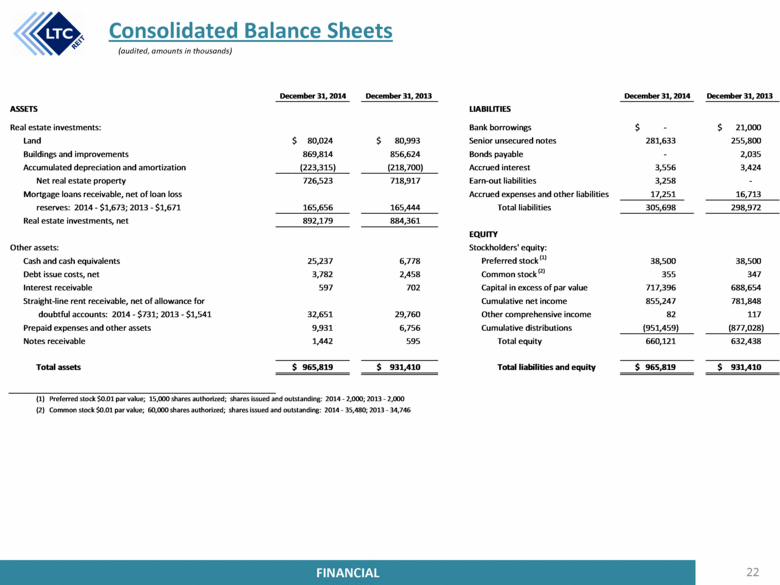This screenshot has height=585, width=780.
Task: Select cumulative net income value 855,247
Action: [x=661, y=301]
